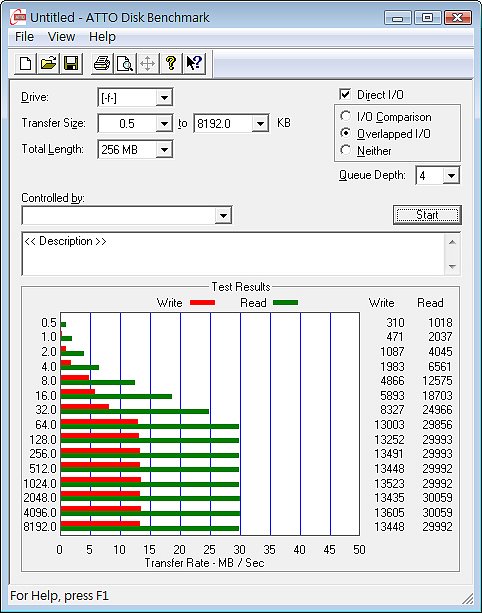Save results with the floppy disk icon
Viewport: 482px width, 613px height.
coord(71,63)
